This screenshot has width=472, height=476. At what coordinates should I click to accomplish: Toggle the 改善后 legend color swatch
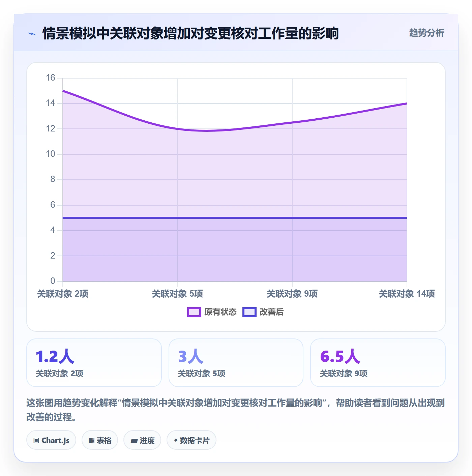point(249,312)
